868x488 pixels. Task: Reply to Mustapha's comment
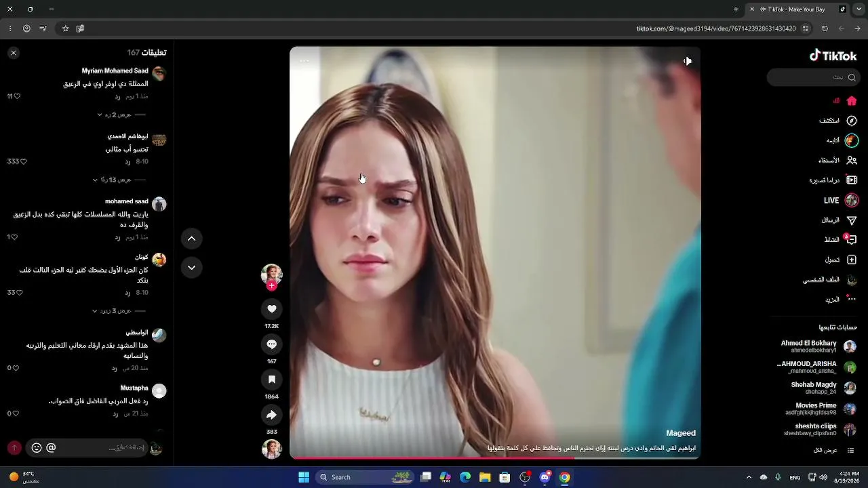[115, 413]
